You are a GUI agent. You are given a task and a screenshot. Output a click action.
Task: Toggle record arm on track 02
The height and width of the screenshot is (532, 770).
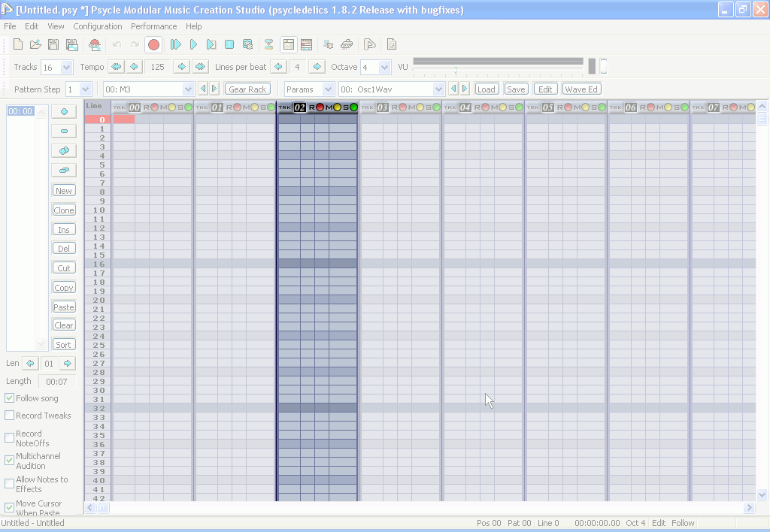click(x=320, y=107)
